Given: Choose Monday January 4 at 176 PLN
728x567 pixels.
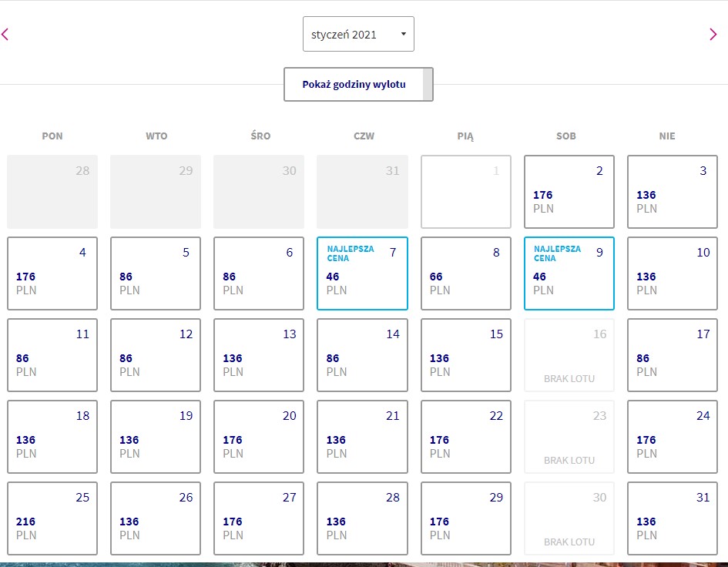Looking at the screenshot, I should 52,273.
